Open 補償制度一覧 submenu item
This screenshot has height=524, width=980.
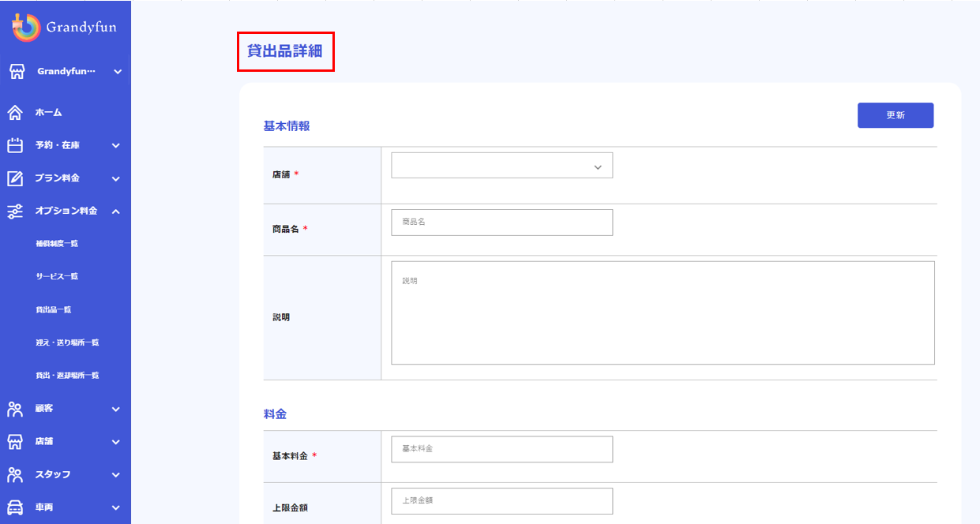pos(57,244)
